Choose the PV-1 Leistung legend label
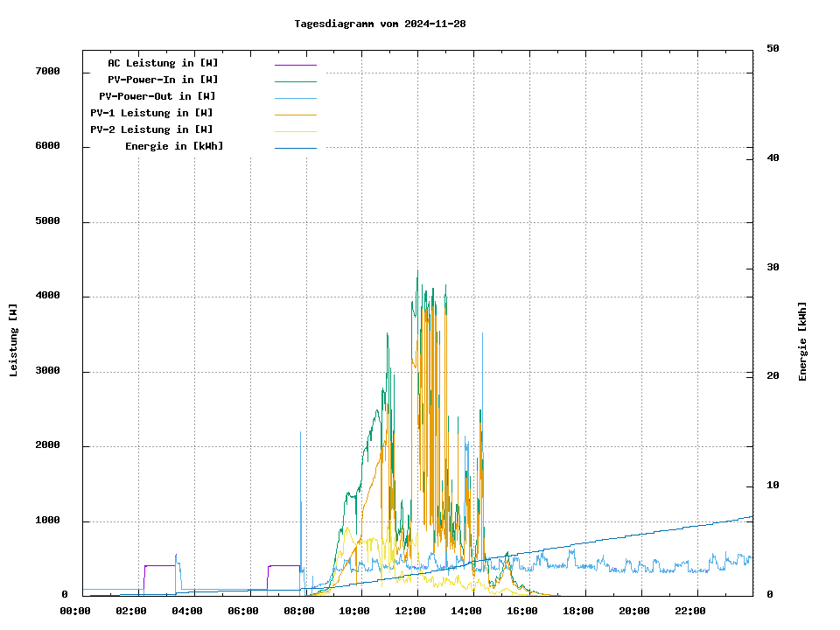 tap(151, 113)
